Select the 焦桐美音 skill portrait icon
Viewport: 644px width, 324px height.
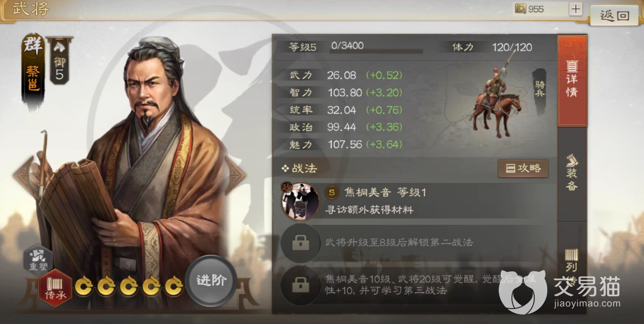[x=300, y=201]
